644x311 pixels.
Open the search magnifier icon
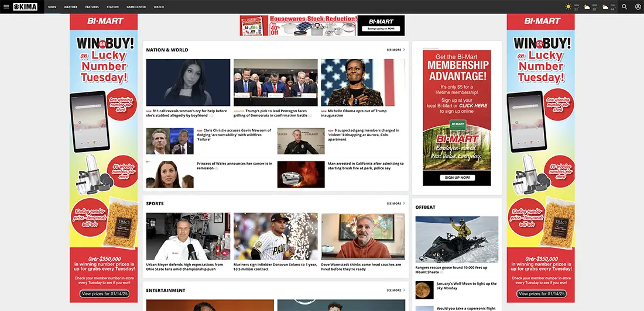click(624, 6)
